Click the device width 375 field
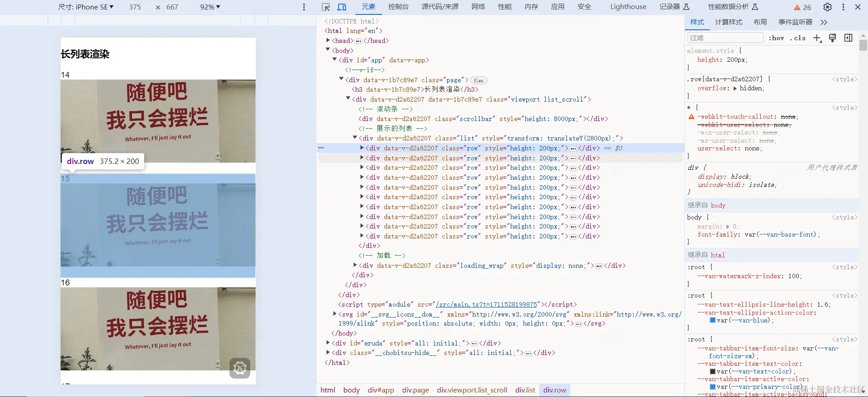868x397 pixels. point(135,7)
